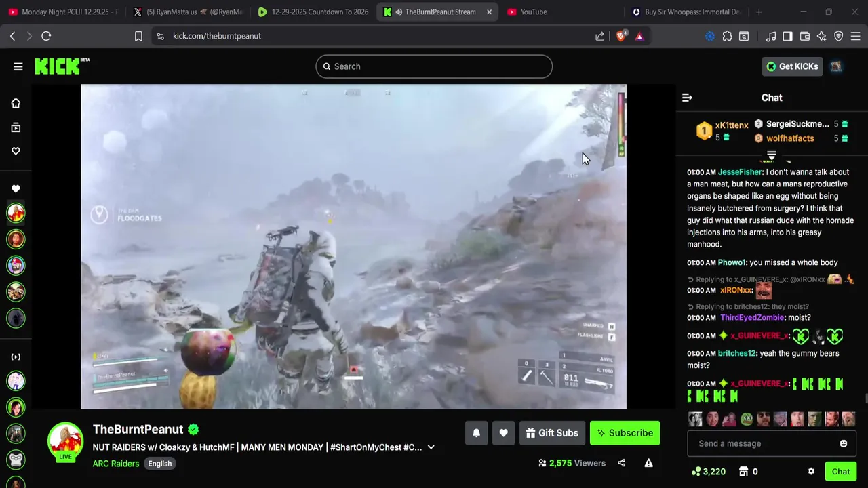Open Brave Shields lion icon
Viewport: 868px width, 488px height.
click(621, 36)
